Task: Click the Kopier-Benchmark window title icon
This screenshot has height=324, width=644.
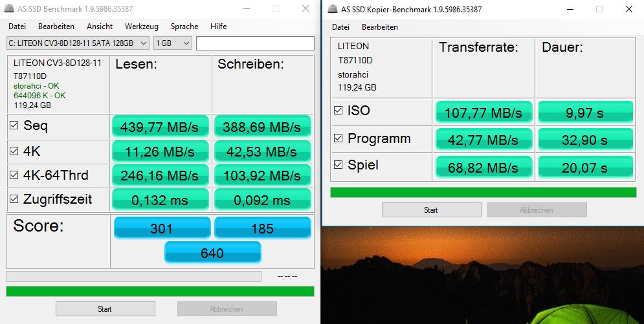Action: tap(333, 9)
